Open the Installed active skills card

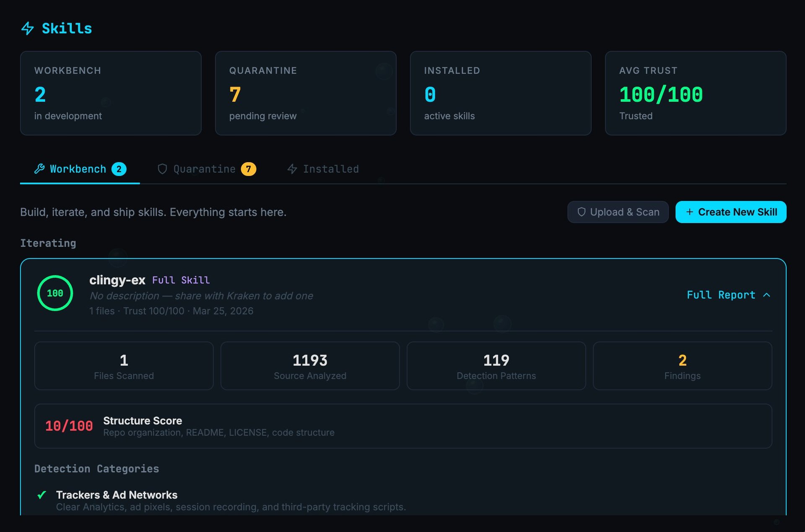click(501, 93)
